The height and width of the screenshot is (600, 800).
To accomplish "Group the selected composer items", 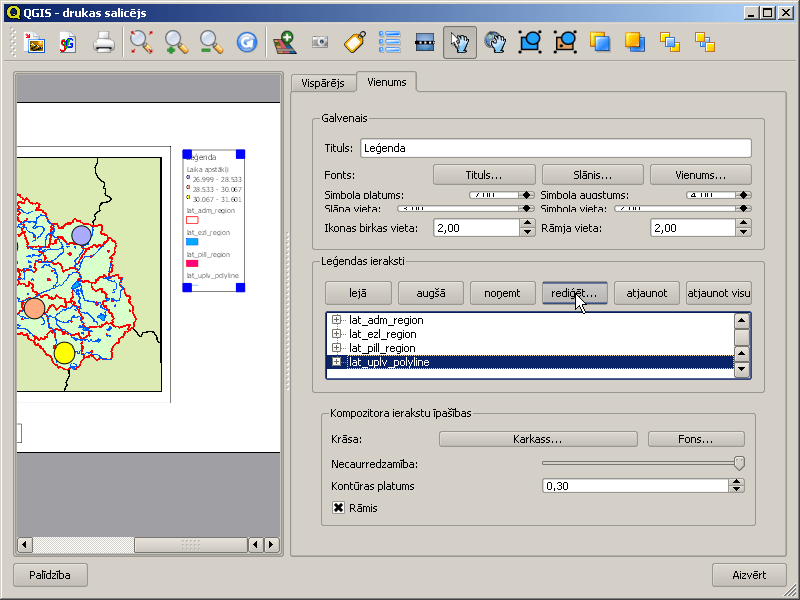I will pos(530,43).
